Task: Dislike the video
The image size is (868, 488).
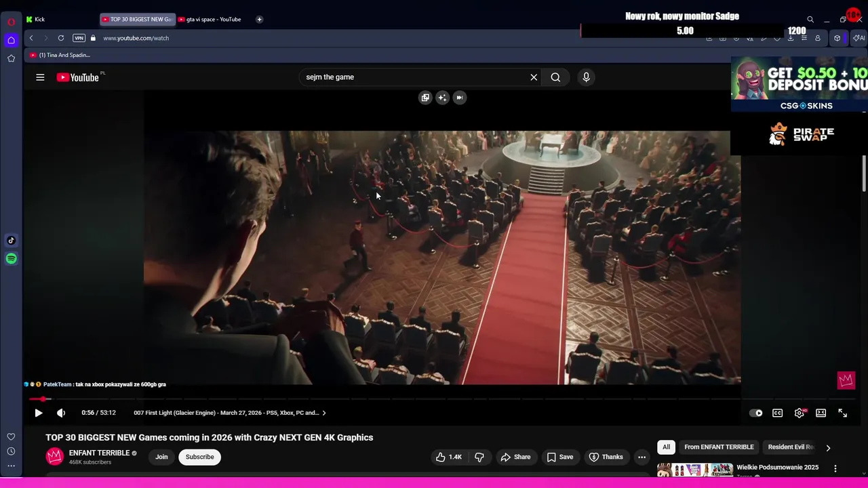Action: pos(479,457)
